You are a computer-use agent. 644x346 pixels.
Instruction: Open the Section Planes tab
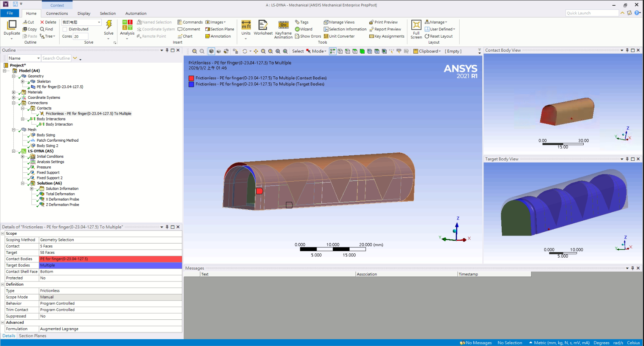(x=33, y=336)
